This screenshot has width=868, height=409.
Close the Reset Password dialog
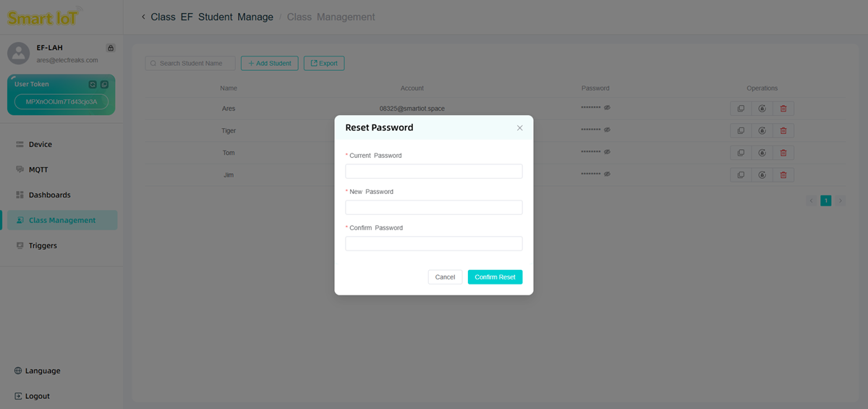click(519, 128)
